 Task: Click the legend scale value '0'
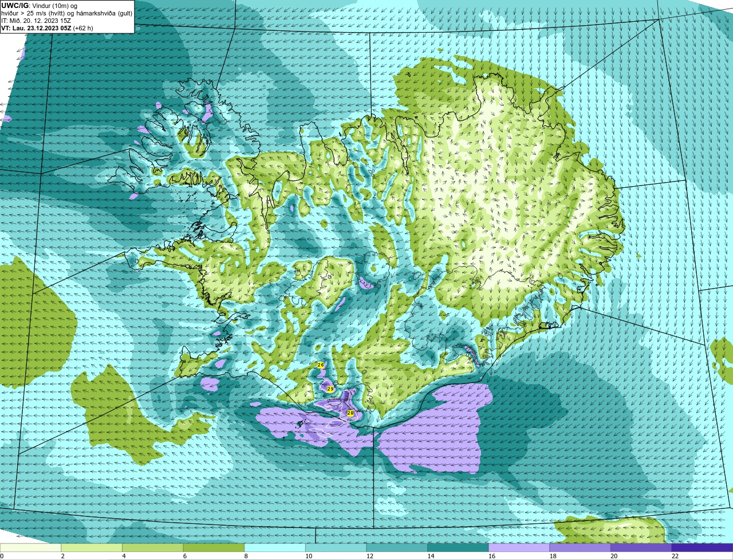pyautogui.click(x=2, y=556)
